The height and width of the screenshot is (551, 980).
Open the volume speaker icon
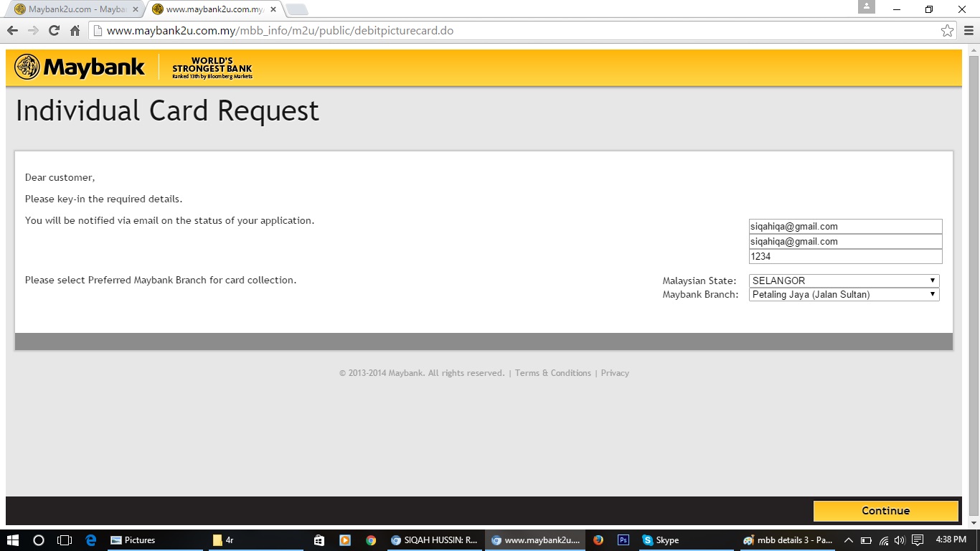[900, 540]
